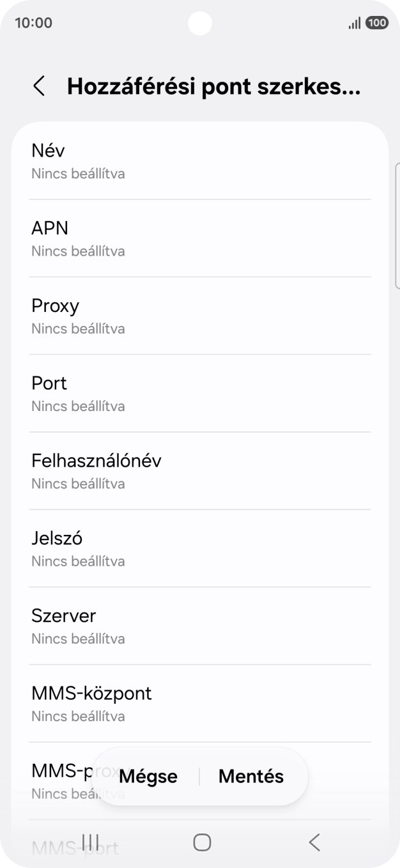400x868 pixels.
Task: Open the Port setting
Action: pos(200,392)
